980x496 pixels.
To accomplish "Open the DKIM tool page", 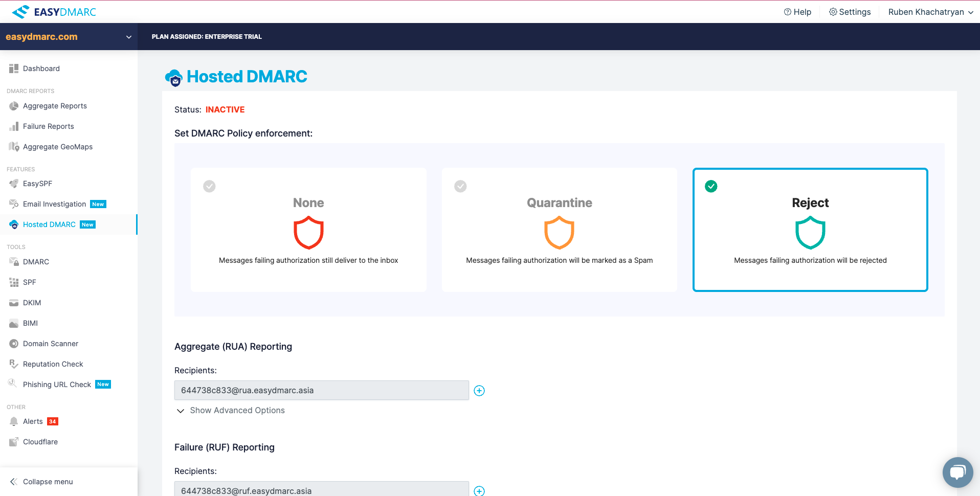I will tap(32, 302).
